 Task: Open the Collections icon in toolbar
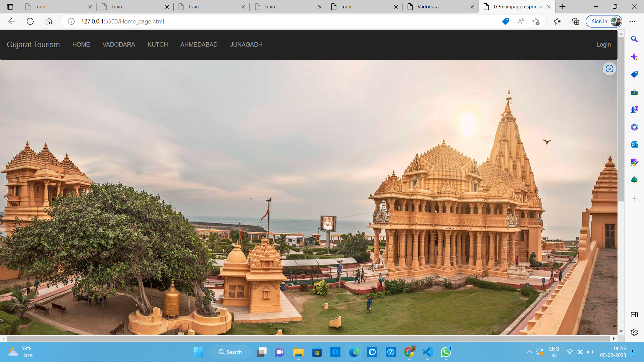576,21
